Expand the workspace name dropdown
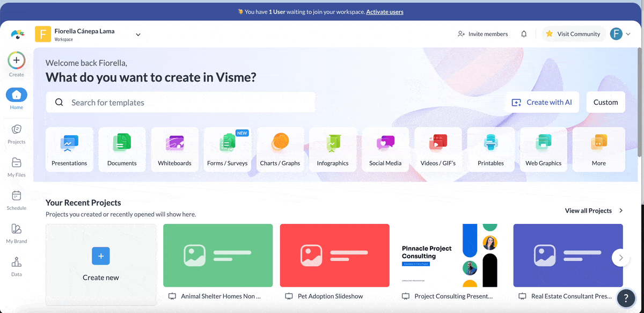 138,34
